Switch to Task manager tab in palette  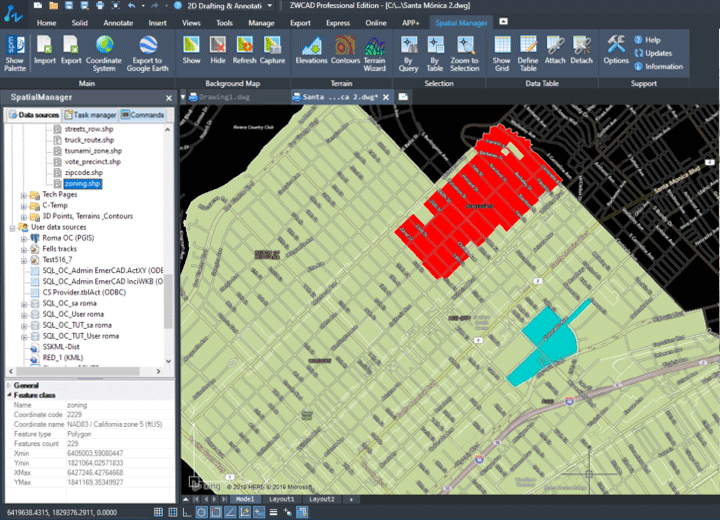pyautogui.click(x=90, y=115)
